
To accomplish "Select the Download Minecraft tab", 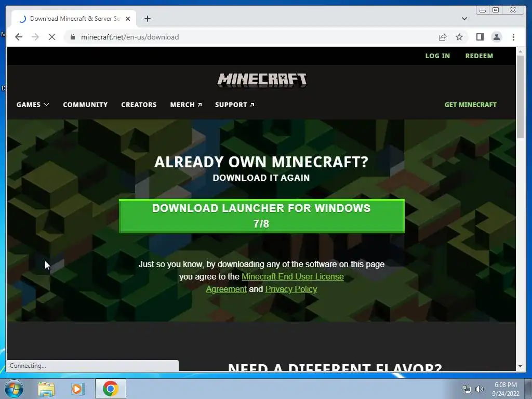I will [74, 19].
